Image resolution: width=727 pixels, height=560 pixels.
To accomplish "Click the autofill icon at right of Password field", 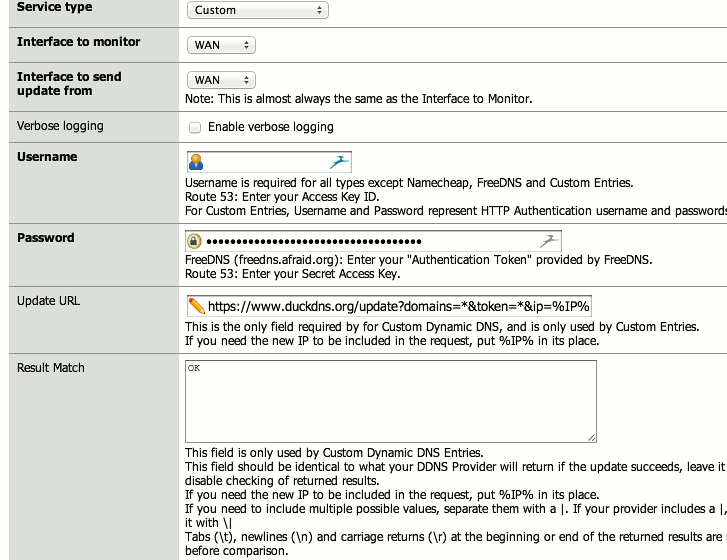I will (549, 241).
